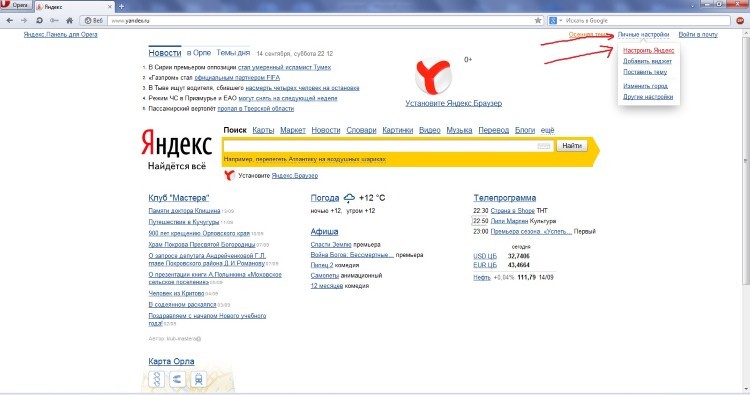The height and width of the screenshot is (395, 750).
Task: Click the Установите Яндекс.Браузер link under logo
Action: tap(453, 103)
